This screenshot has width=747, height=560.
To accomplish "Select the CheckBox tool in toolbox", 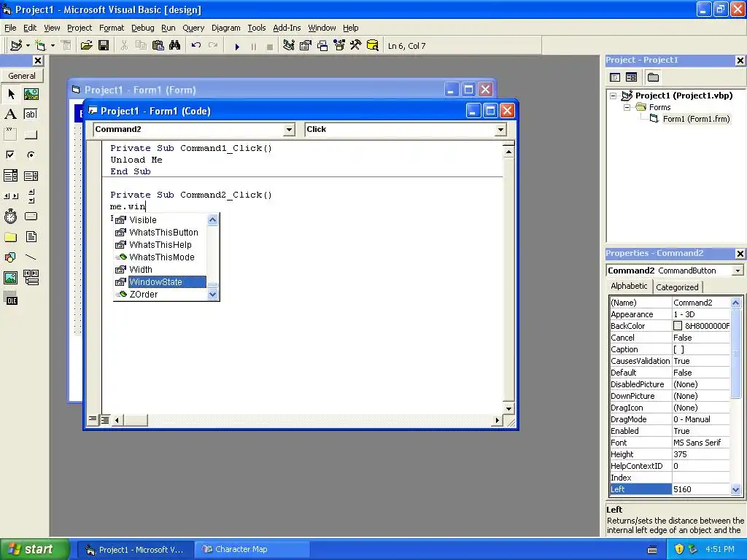I will click(10, 155).
